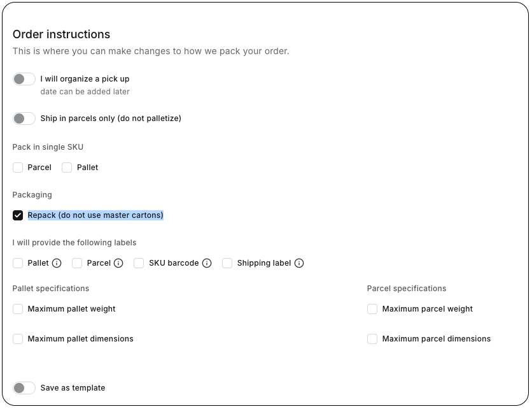Viewport: 532px width, 409px height.
Task: Click info icon beside Parcel label option
Action: [118, 263]
